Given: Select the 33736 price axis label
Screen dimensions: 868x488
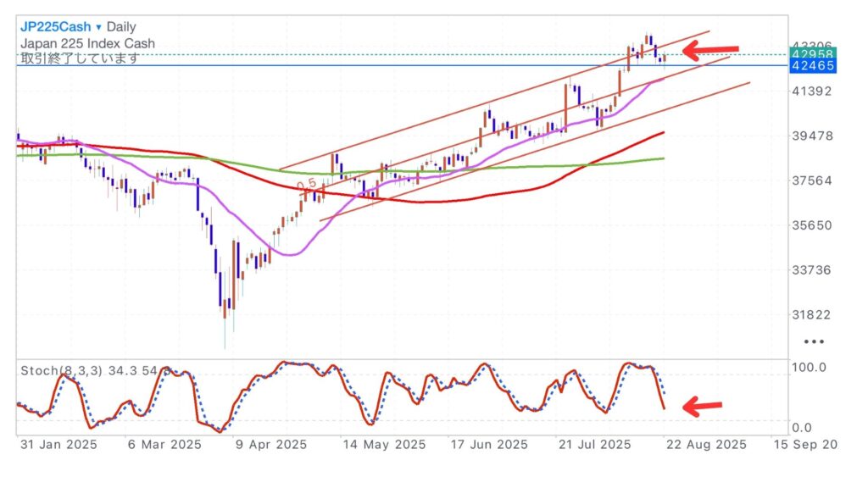Looking at the screenshot, I should (811, 270).
